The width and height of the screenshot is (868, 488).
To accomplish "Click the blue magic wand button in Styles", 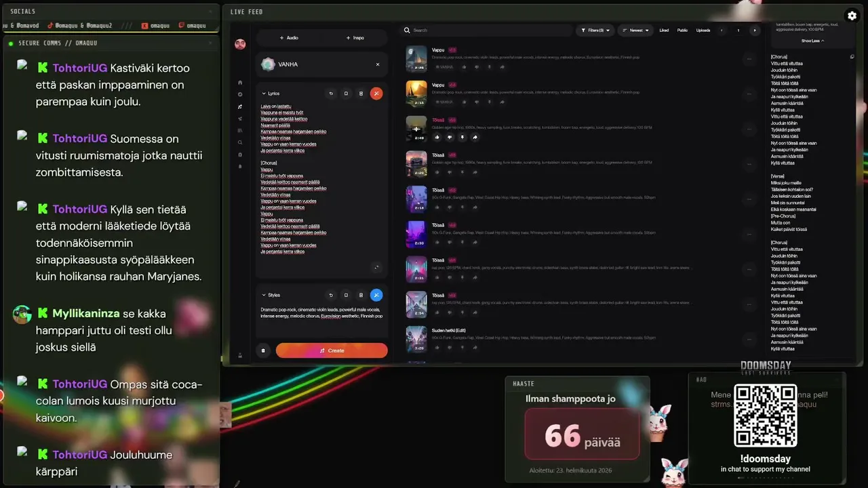I will (376, 295).
